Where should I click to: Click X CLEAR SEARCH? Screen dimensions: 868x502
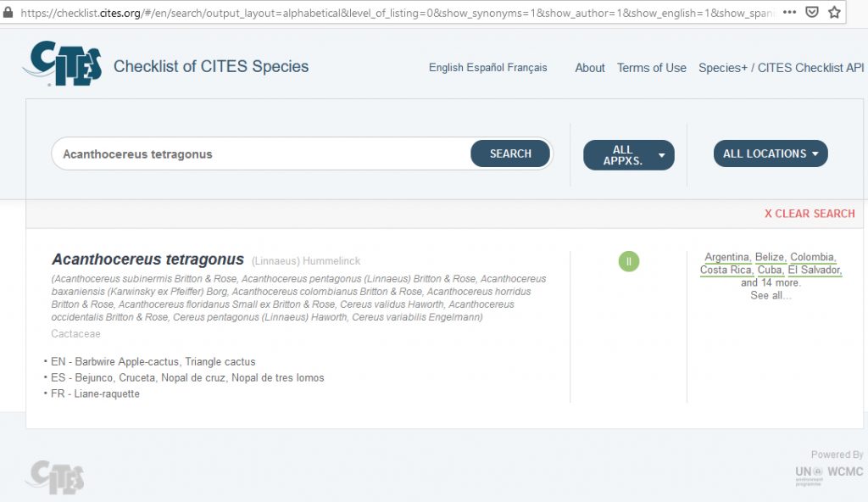click(810, 214)
